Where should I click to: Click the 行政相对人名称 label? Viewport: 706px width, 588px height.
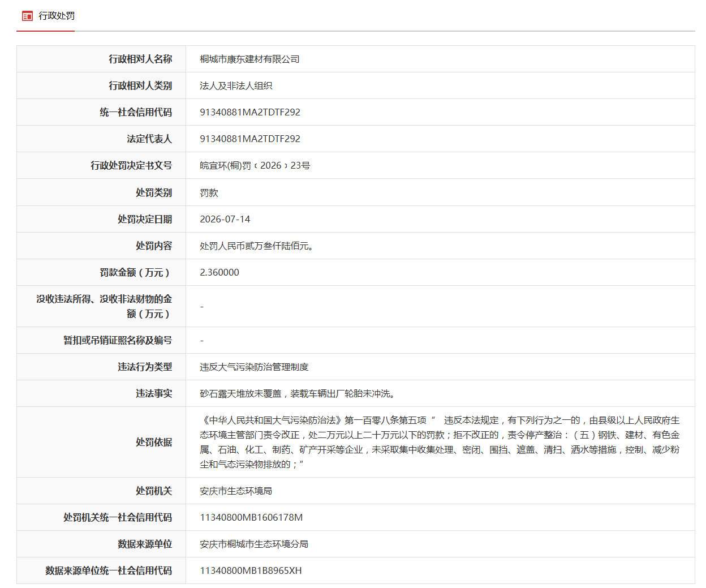tap(140, 59)
